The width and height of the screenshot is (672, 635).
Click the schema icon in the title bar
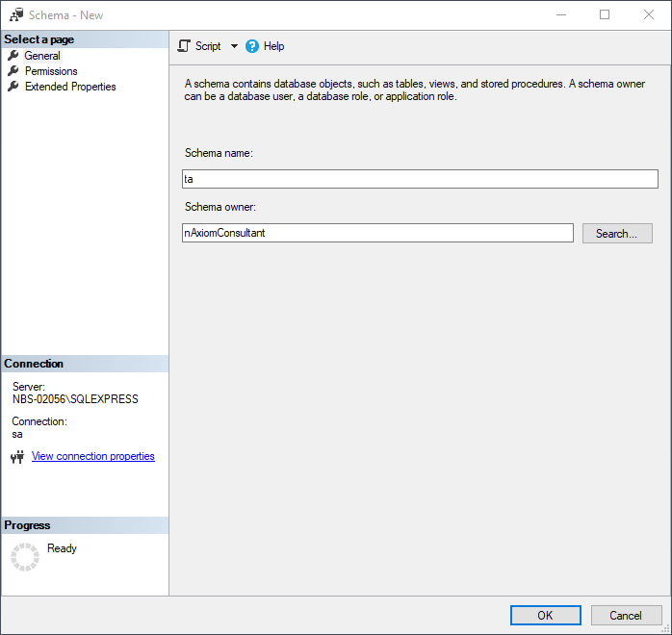[x=16, y=14]
